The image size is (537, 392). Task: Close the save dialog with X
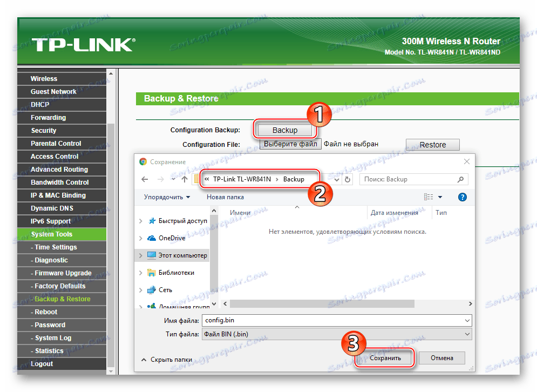pyautogui.click(x=466, y=161)
